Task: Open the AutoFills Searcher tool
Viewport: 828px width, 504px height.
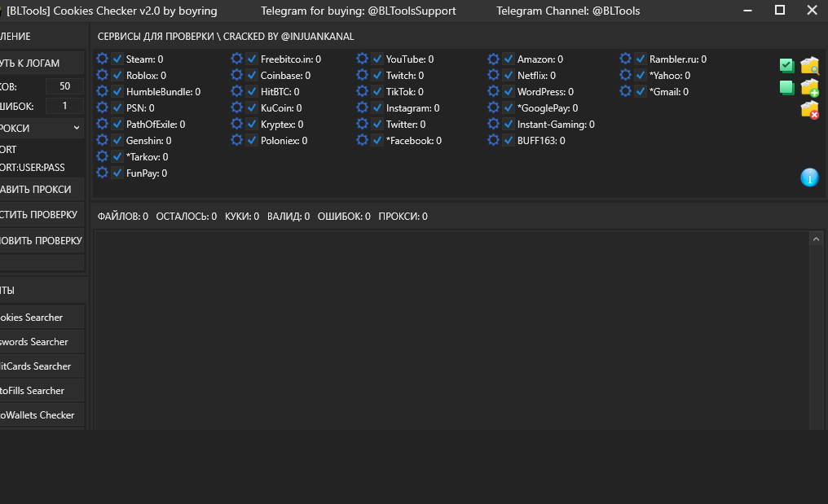Action: [42, 391]
